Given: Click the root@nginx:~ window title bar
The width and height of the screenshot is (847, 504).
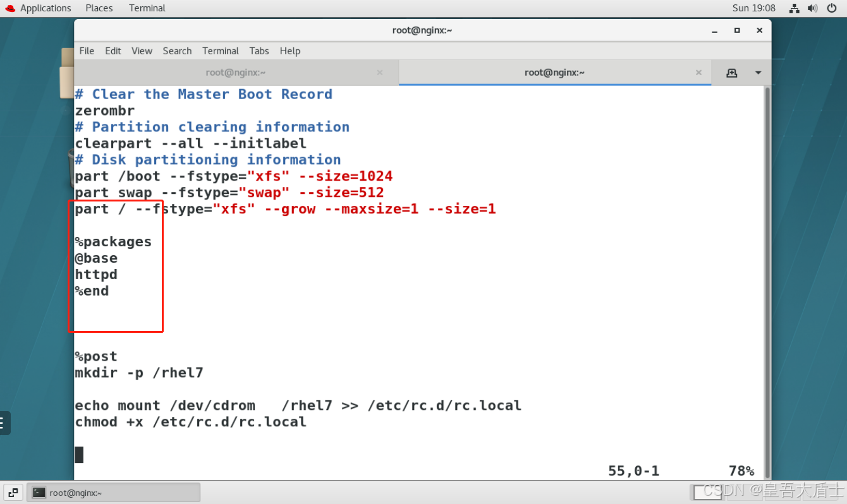Looking at the screenshot, I should pos(422,30).
